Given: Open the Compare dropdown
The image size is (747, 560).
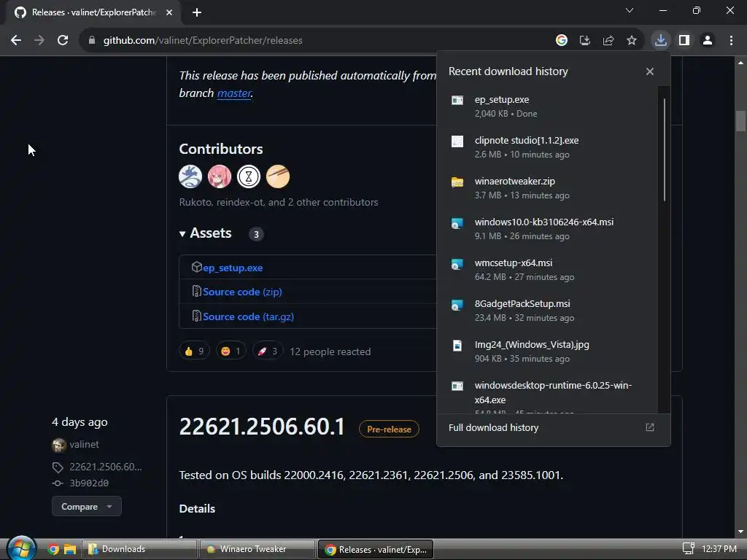Looking at the screenshot, I should coord(87,506).
